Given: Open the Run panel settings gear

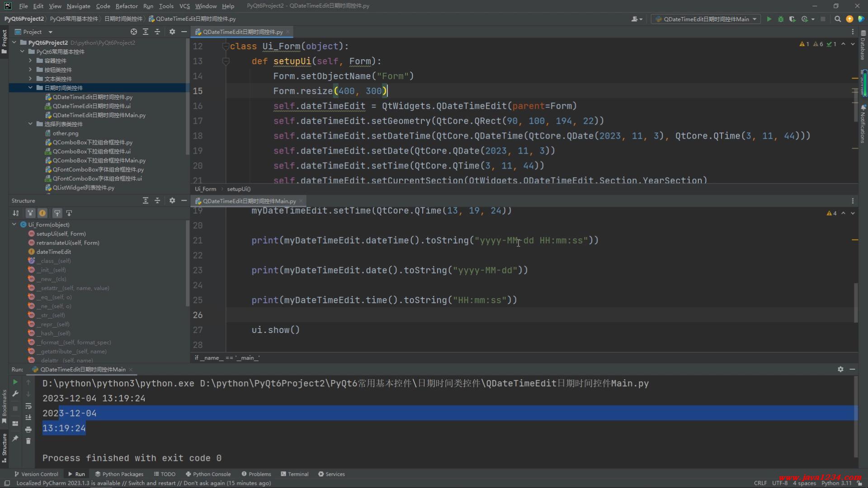Looking at the screenshot, I should (x=840, y=369).
